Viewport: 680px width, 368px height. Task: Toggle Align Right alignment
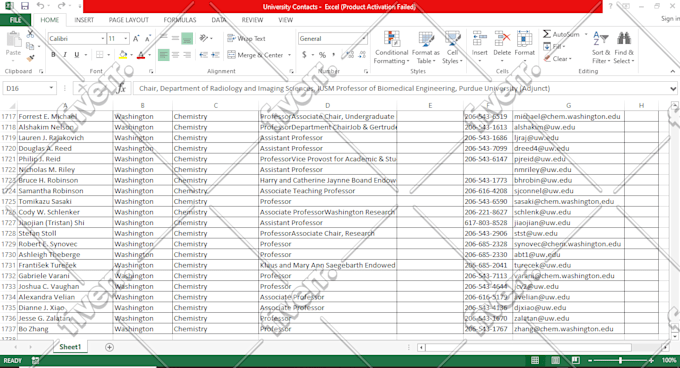[x=187, y=55]
